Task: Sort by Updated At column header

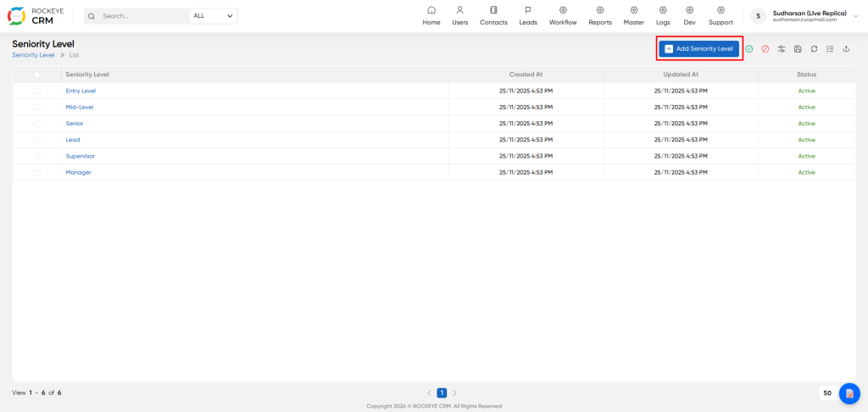Action: click(681, 75)
